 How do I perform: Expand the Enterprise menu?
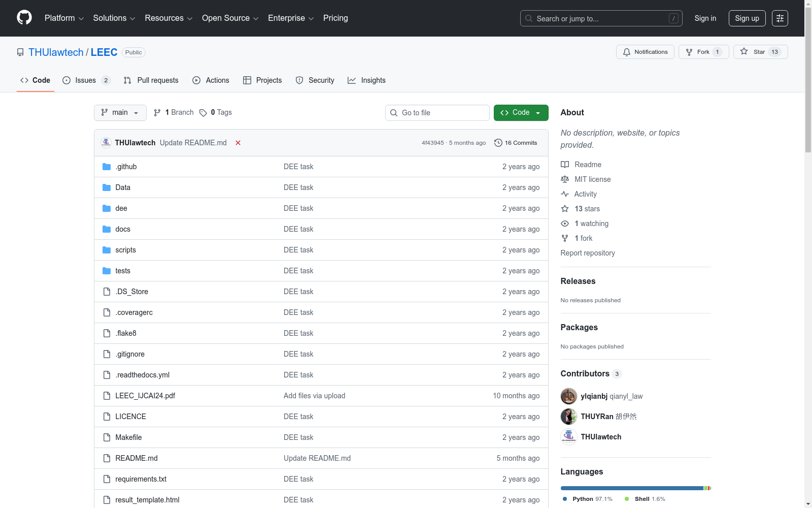(x=291, y=18)
